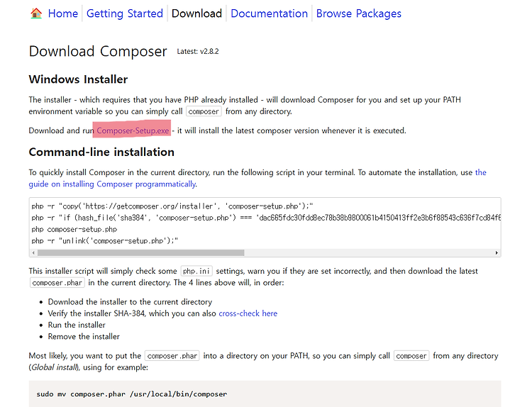Click the hash_file('sha384') code line
The width and height of the screenshot is (532, 407).
tap(266, 218)
